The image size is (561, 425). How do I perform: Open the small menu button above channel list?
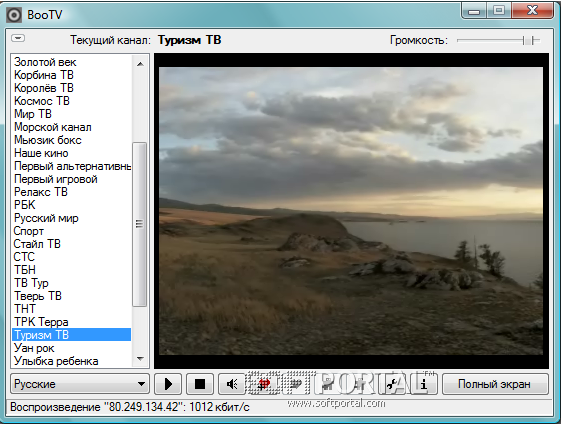pyautogui.click(x=18, y=38)
